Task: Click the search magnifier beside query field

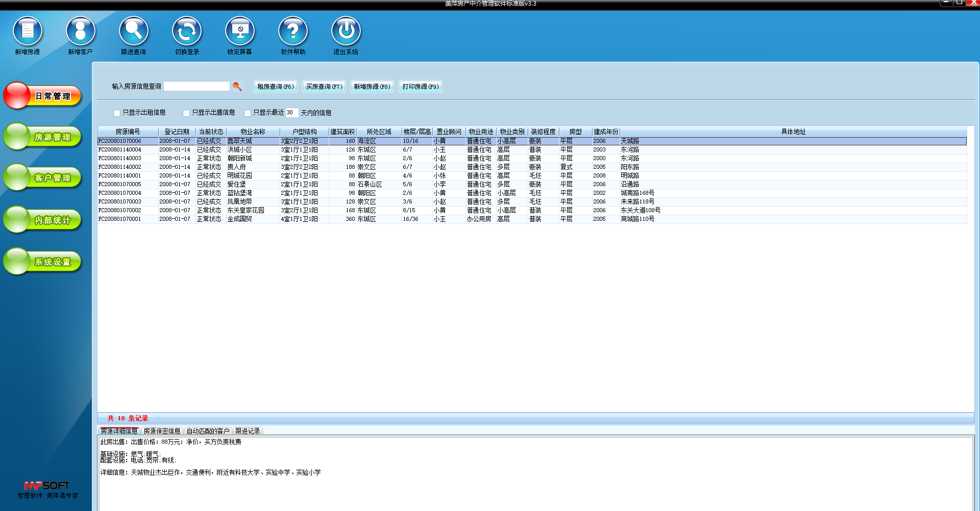Action: click(x=237, y=87)
